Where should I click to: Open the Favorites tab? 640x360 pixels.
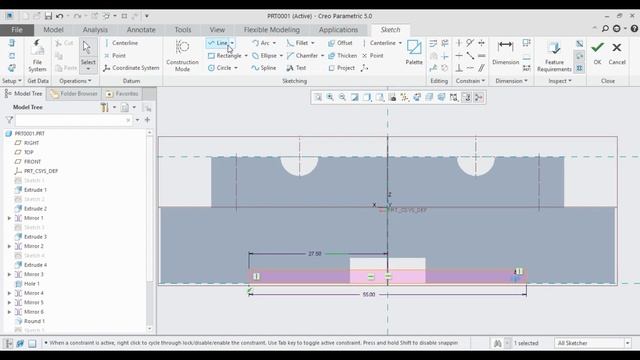click(122, 94)
